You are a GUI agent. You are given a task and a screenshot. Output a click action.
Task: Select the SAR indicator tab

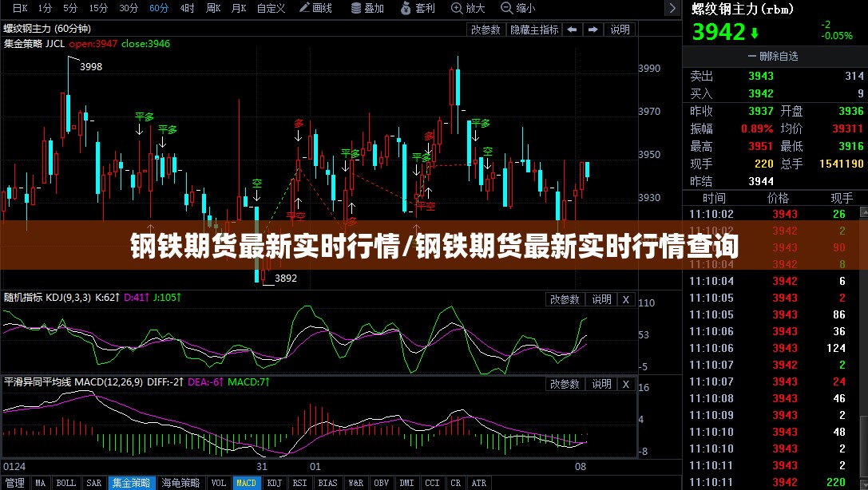[x=94, y=483]
